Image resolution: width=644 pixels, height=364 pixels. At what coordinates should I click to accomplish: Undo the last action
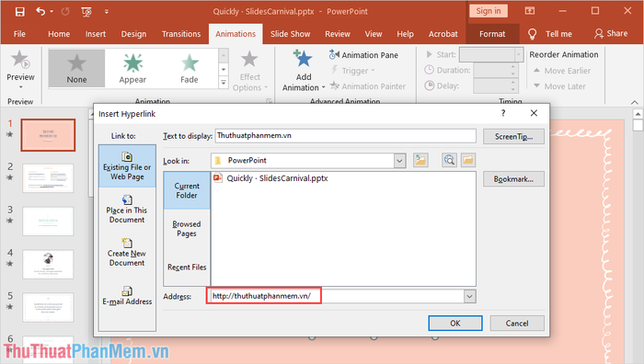(x=40, y=11)
